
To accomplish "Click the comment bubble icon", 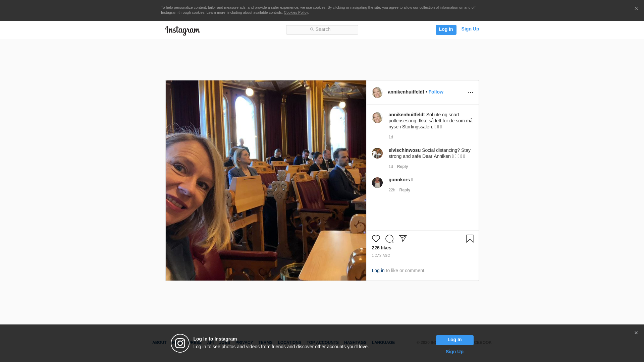I will tap(389, 239).
